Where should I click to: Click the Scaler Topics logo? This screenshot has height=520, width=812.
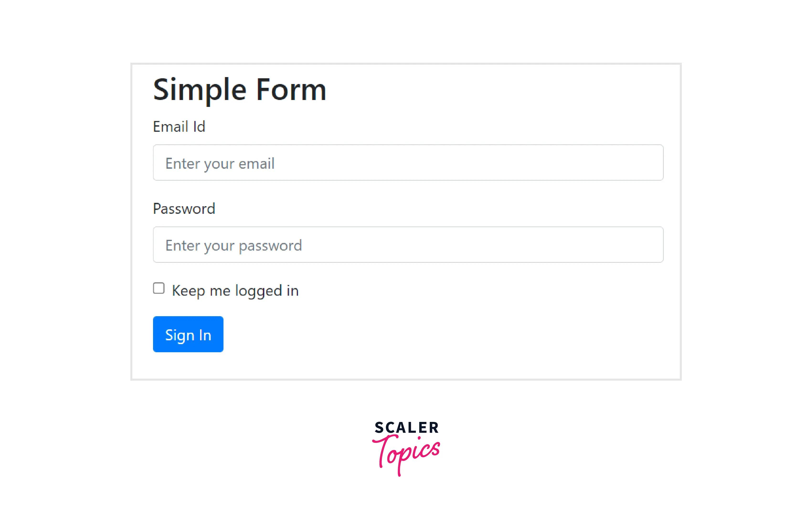(x=406, y=447)
